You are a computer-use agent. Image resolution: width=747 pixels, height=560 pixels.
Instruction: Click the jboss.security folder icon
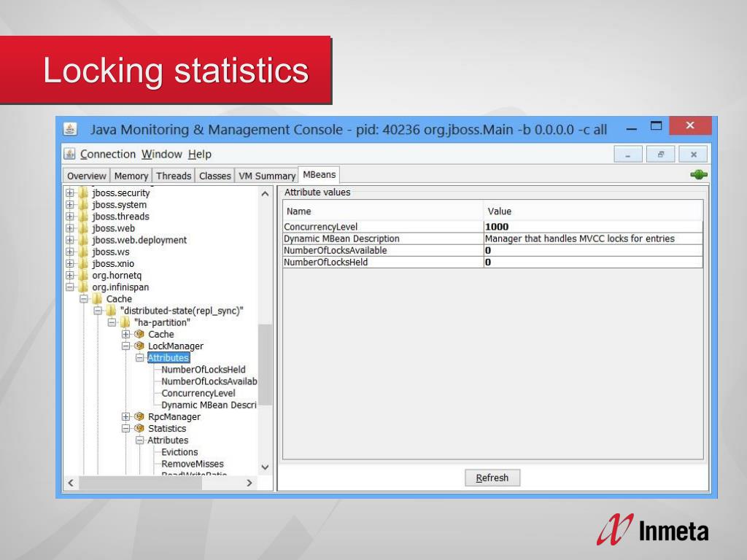point(84,192)
